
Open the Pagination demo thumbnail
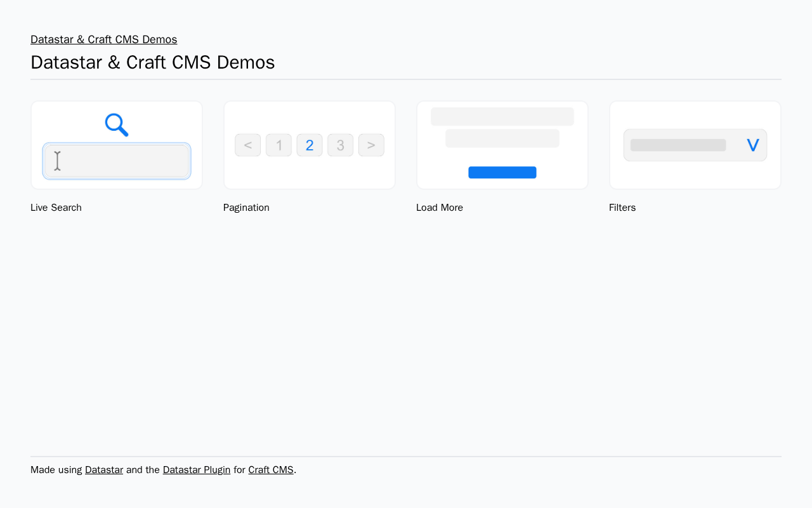coord(310,145)
